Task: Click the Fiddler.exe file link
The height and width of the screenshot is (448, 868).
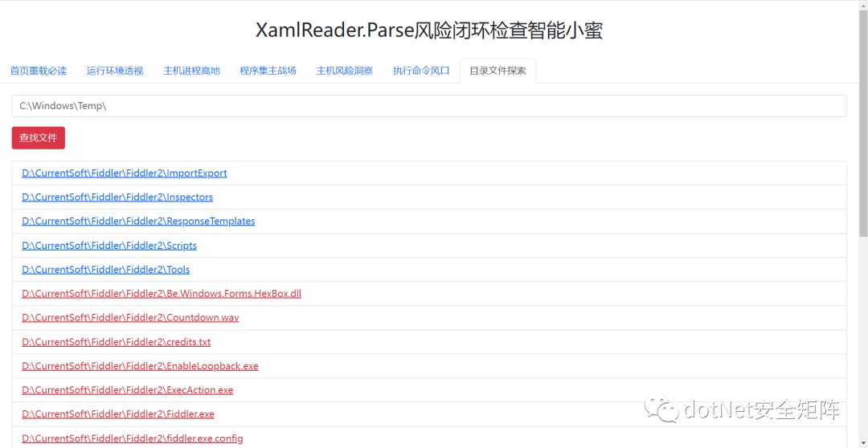Action: [118, 414]
